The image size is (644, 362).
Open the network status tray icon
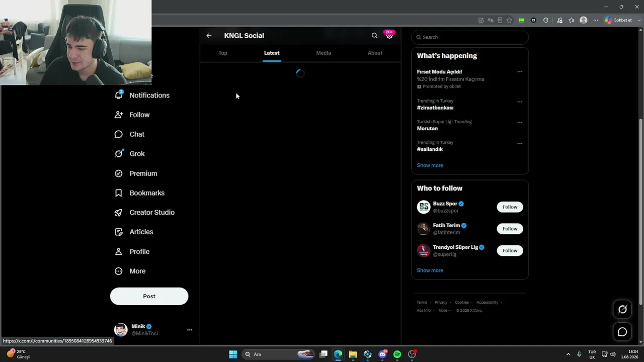point(604,354)
